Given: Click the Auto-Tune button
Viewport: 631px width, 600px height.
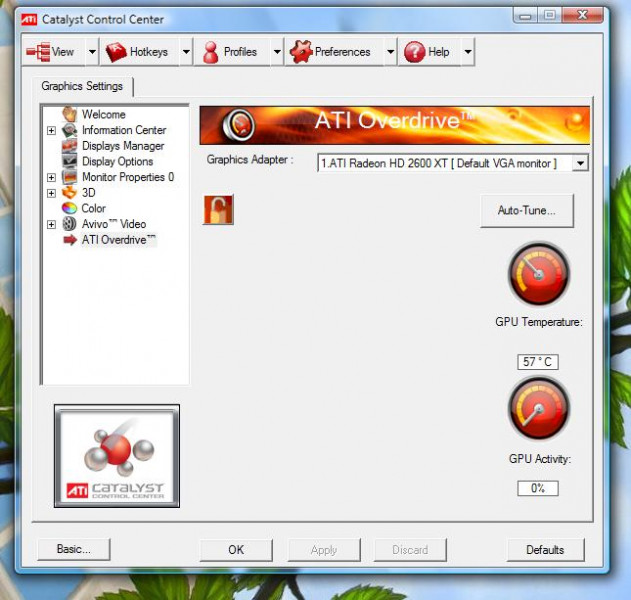Looking at the screenshot, I should pos(527,210).
